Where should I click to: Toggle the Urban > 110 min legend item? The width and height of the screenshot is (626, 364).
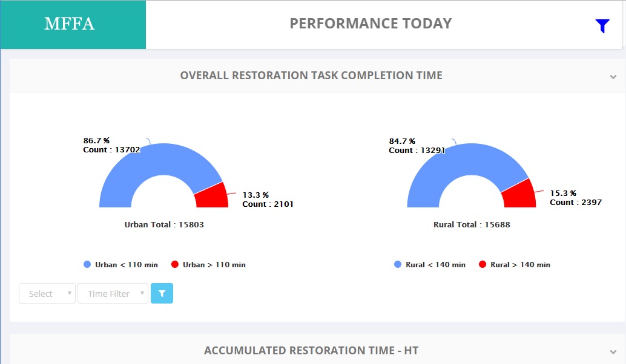[x=208, y=265]
